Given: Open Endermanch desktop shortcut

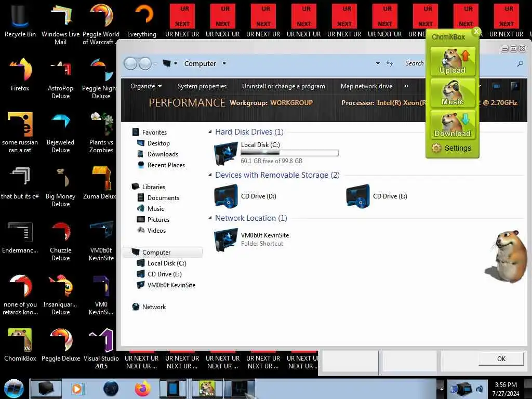Looking at the screenshot, I should coord(20,236).
